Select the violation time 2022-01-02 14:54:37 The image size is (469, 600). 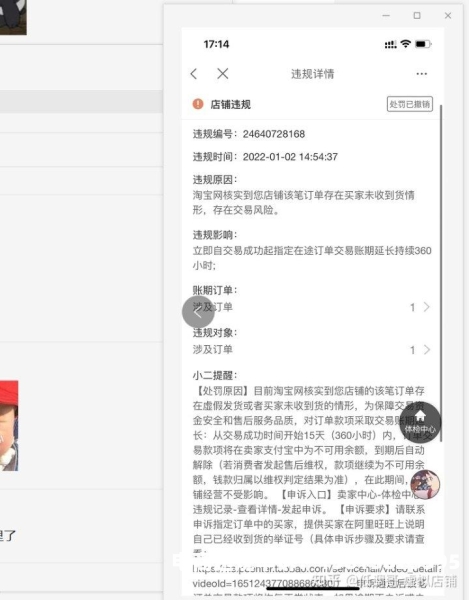[x=290, y=157]
